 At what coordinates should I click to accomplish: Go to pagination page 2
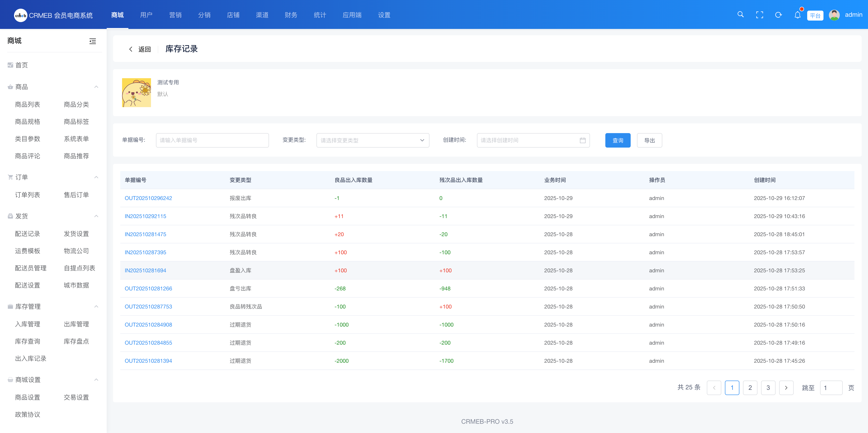(750, 388)
